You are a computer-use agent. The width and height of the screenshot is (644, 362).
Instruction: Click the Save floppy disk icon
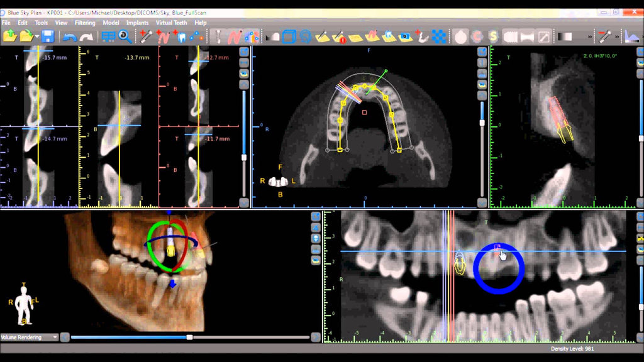(48, 37)
